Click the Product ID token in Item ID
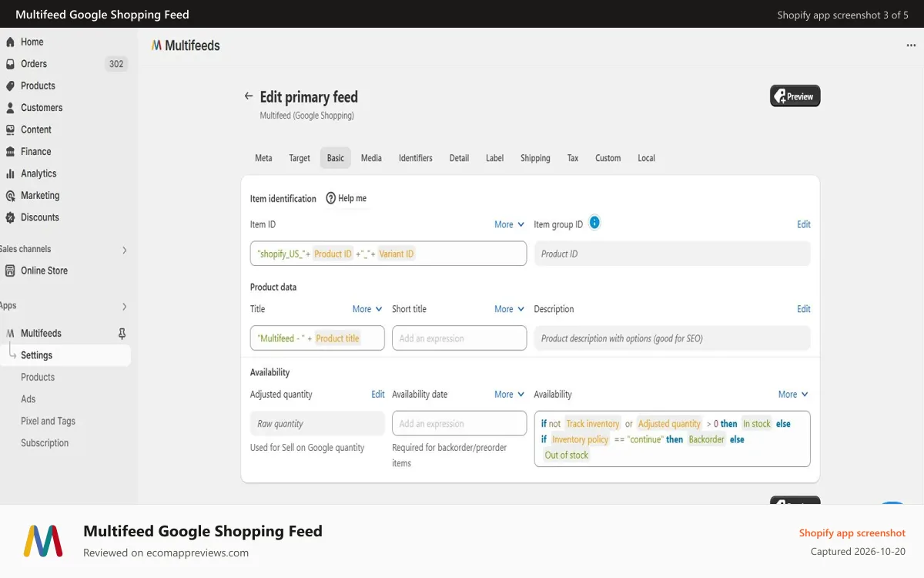This screenshot has width=924, height=578. tap(333, 254)
